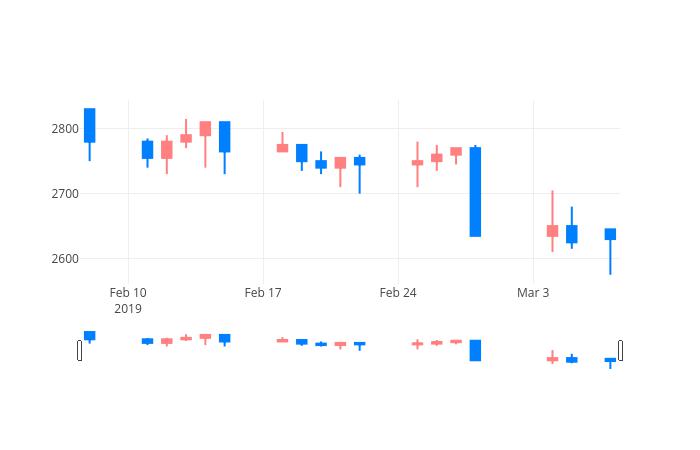The width and height of the screenshot is (700, 450).
Task: Click the first blue candle in the range slider
Action: [90, 336]
